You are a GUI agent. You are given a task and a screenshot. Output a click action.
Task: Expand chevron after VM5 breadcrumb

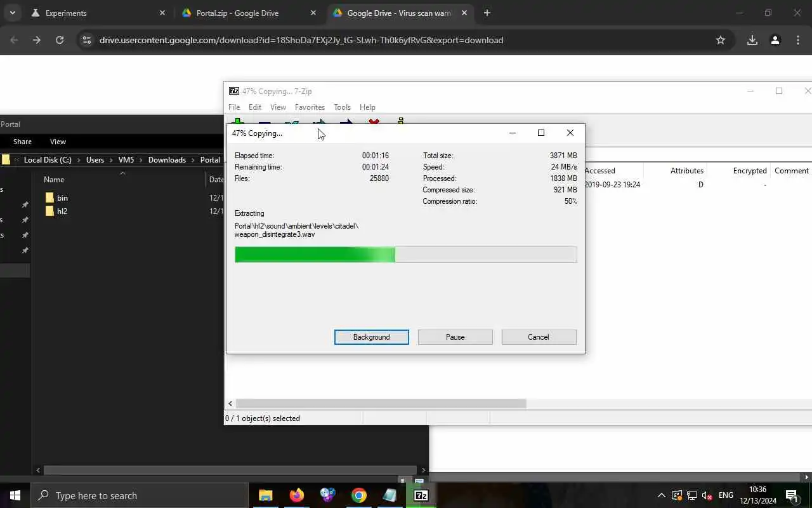point(141,160)
